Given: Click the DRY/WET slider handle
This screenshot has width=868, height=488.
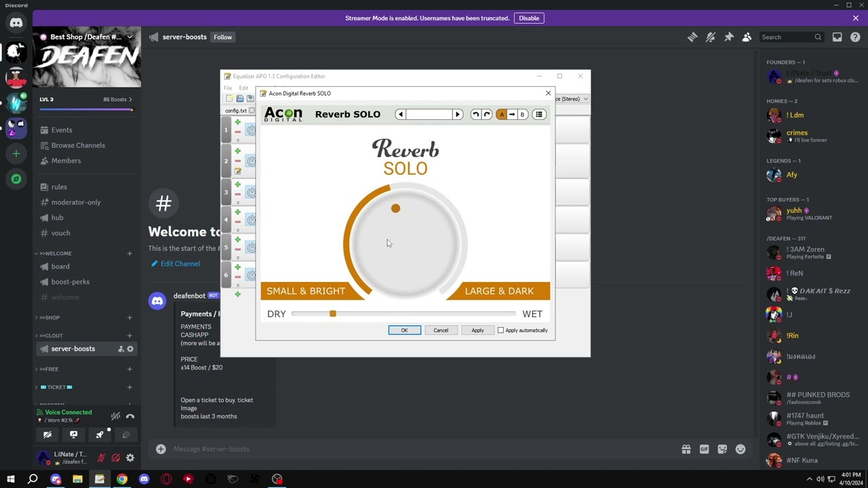Looking at the screenshot, I should [332, 314].
